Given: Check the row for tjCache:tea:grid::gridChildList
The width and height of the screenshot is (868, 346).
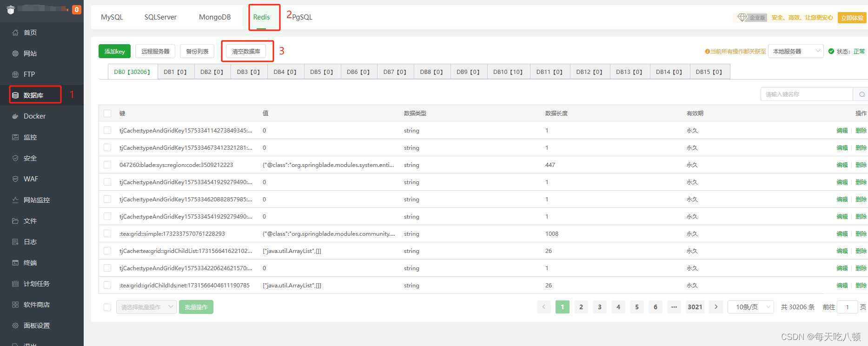Looking at the screenshot, I should [x=107, y=251].
